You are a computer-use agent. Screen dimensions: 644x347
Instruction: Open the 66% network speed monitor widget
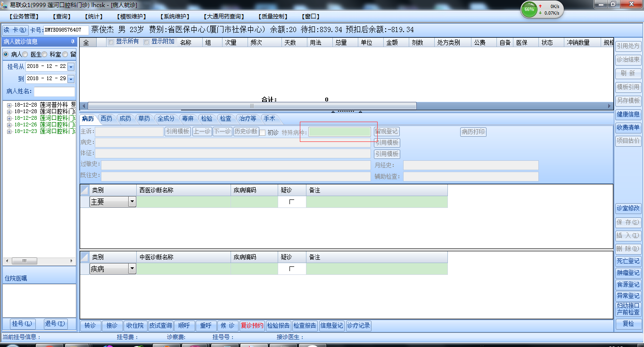[x=529, y=9]
